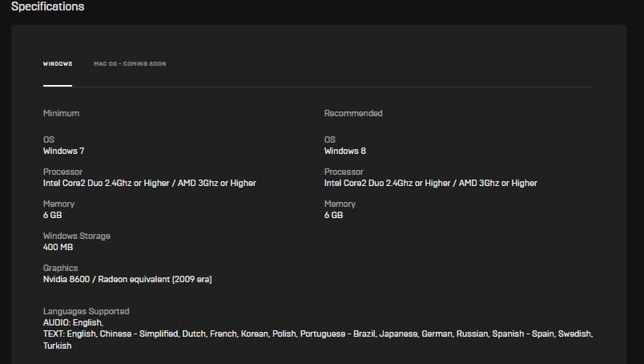
Task: Select the Windows 8 recommended OS text
Action: click(345, 151)
